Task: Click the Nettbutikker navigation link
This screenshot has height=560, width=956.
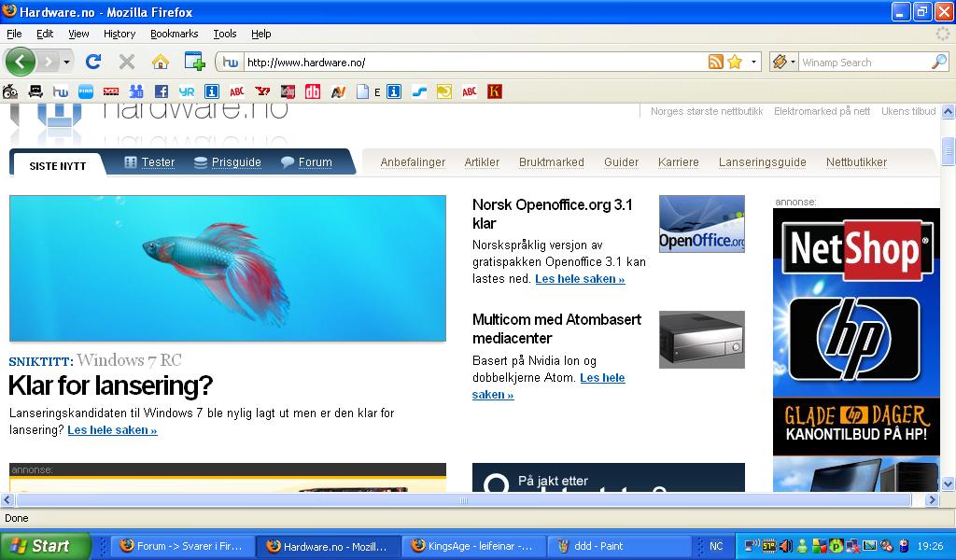Action: [x=856, y=162]
